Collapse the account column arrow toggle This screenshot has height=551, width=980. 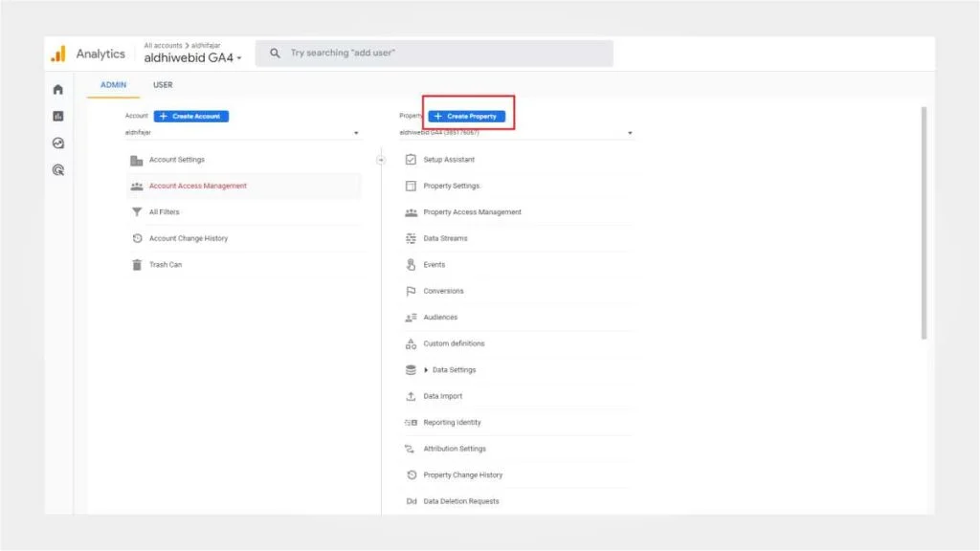(381, 160)
